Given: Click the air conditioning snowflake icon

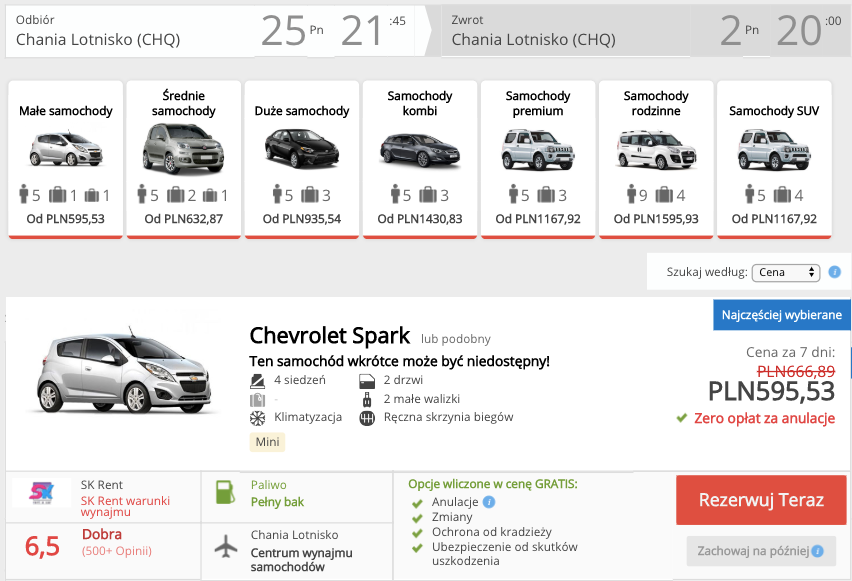Looking at the screenshot, I should 257,418.
